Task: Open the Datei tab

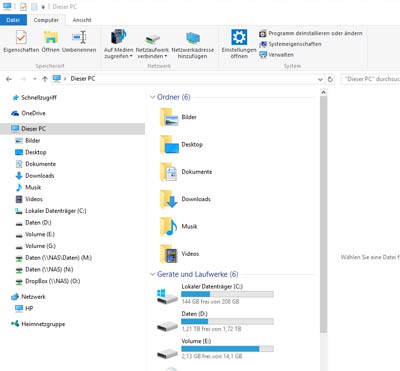Action: [13, 20]
